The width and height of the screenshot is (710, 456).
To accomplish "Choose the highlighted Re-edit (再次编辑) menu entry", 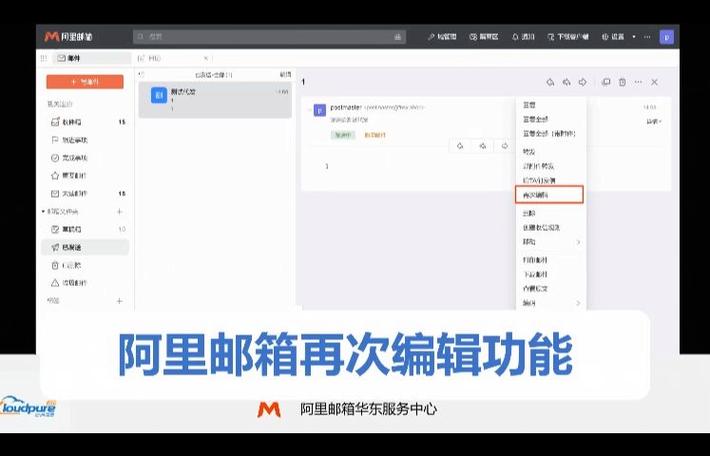I will 549,195.
